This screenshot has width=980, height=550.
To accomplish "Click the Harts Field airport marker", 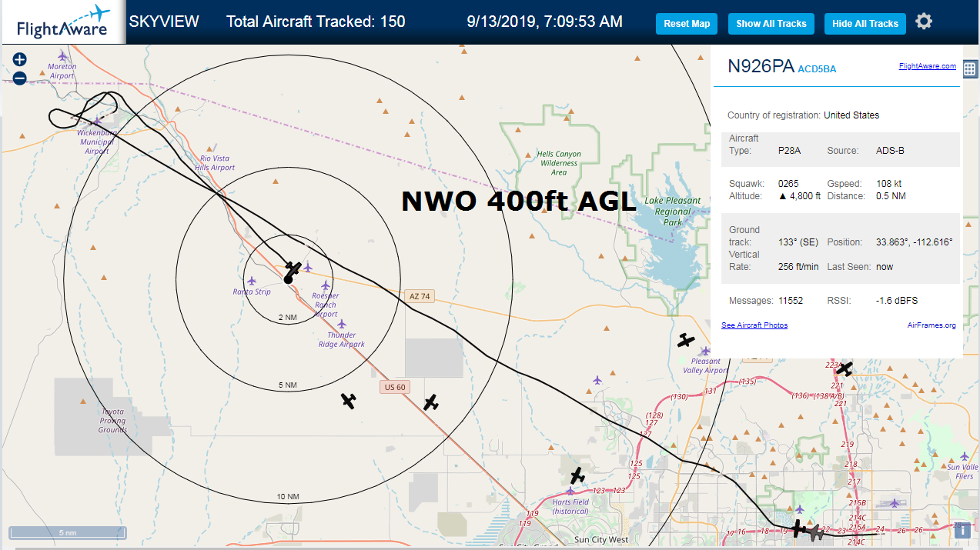I will point(570,491).
